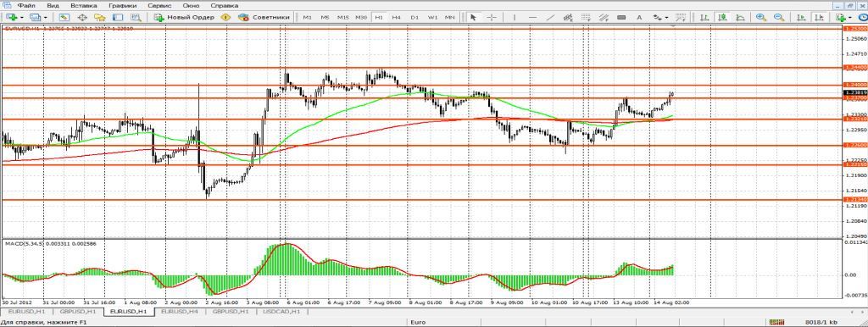Select the crosshair tool in the toolbar
This screenshot has height=327, width=868.
(x=492, y=17)
